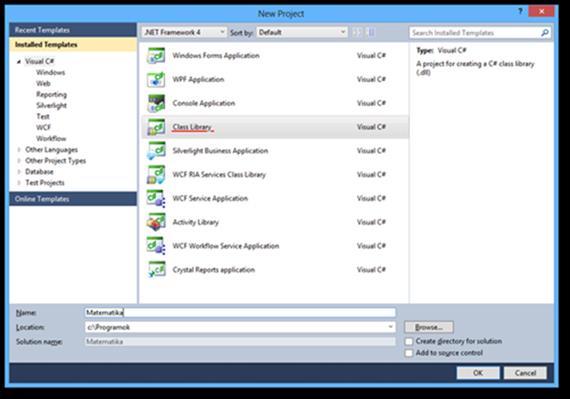The image size is (570, 399).
Task: Click the search magnifier icon
Action: pos(545,33)
